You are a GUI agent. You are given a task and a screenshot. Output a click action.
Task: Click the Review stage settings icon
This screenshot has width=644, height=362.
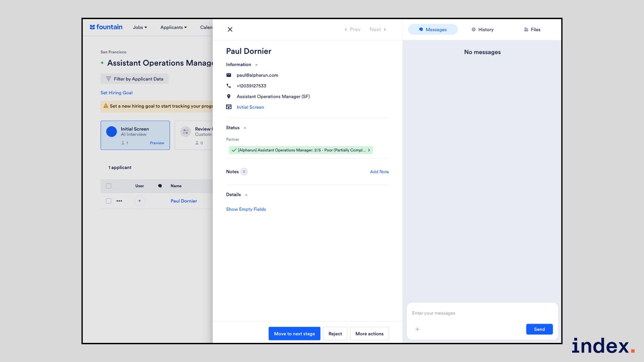coord(185,132)
